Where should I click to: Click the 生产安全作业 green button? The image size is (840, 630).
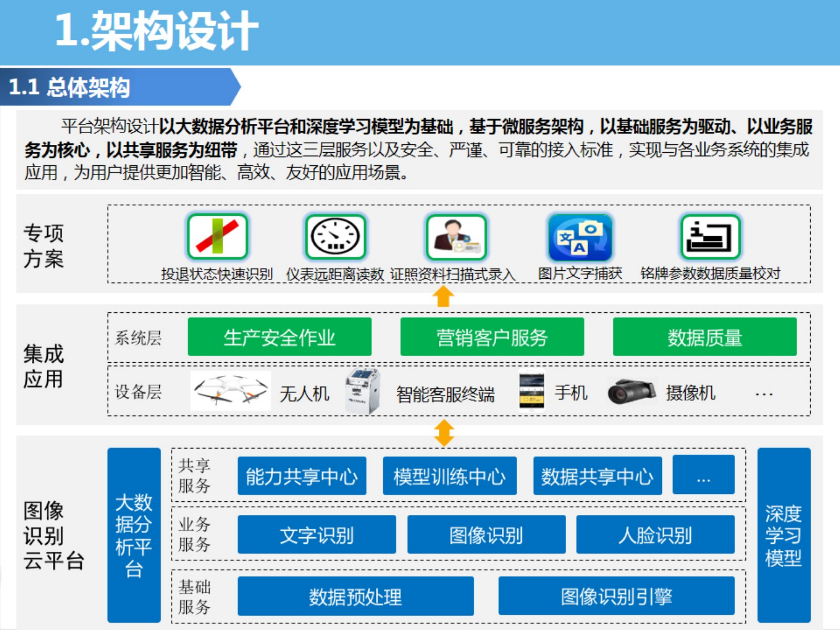pyautogui.click(x=280, y=337)
